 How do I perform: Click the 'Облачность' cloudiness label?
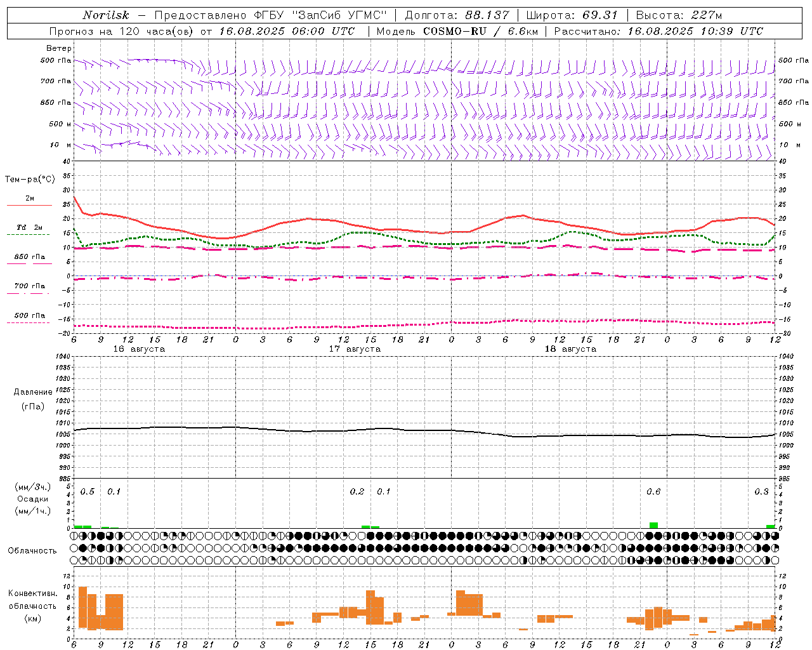pyautogui.click(x=32, y=551)
